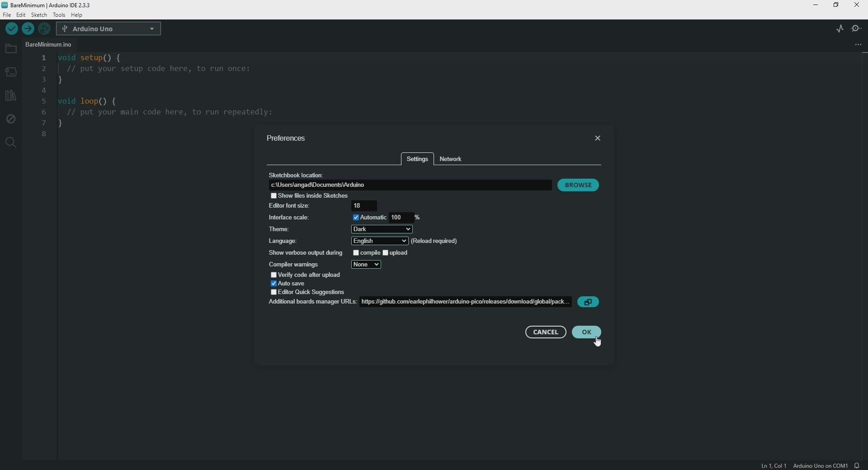
Task: Click the void loop() code line
Action: (x=87, y=101)
